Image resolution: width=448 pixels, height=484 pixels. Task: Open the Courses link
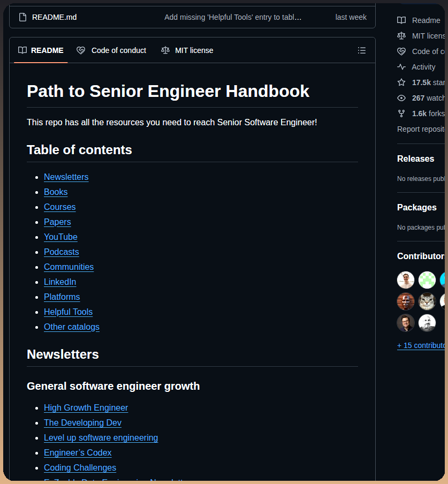[59, 207]
